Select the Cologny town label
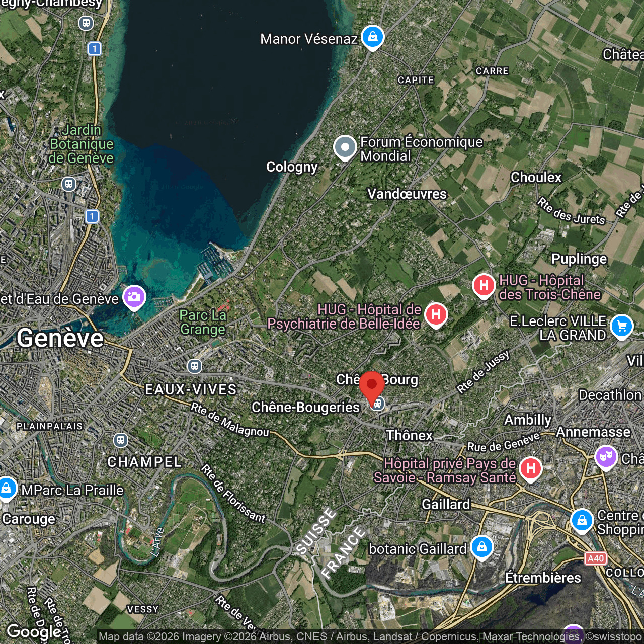 click(292, 167)
